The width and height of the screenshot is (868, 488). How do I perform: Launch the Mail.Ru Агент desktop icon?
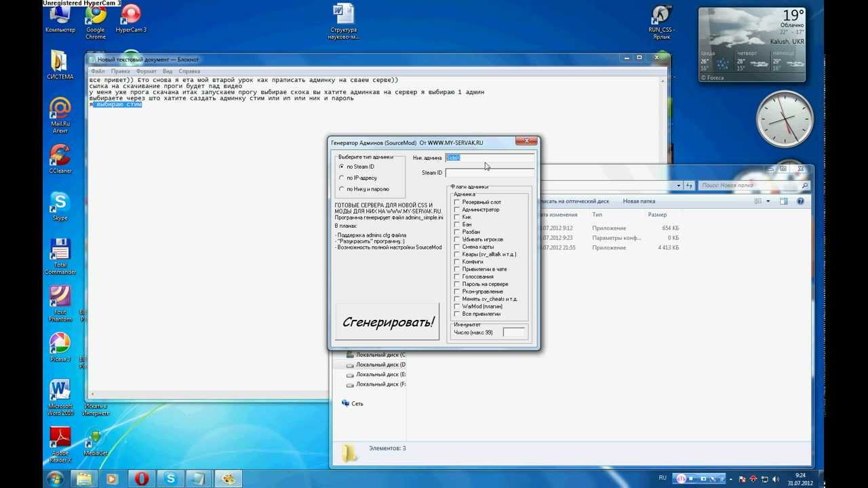click(x=60, y=116)
